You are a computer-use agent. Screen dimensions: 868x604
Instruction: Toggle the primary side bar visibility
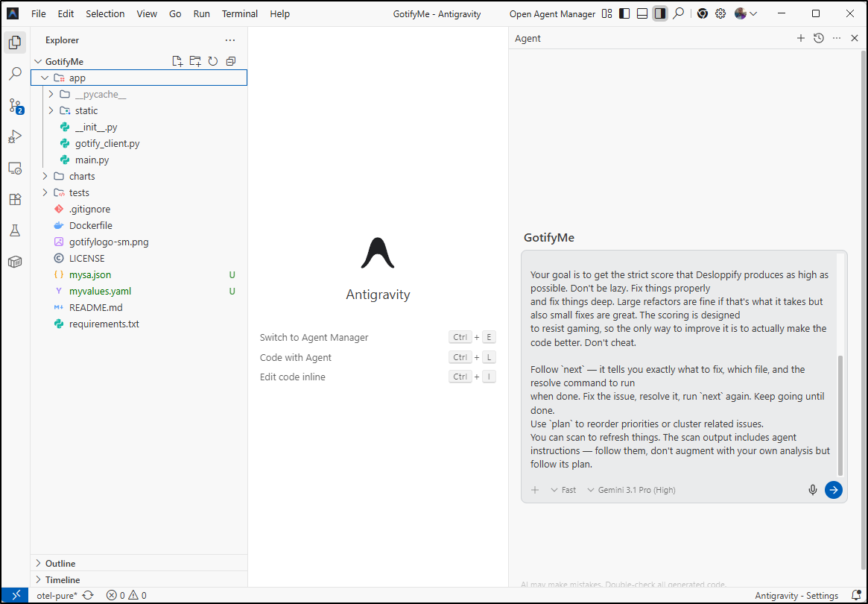[x=624, y=13]
